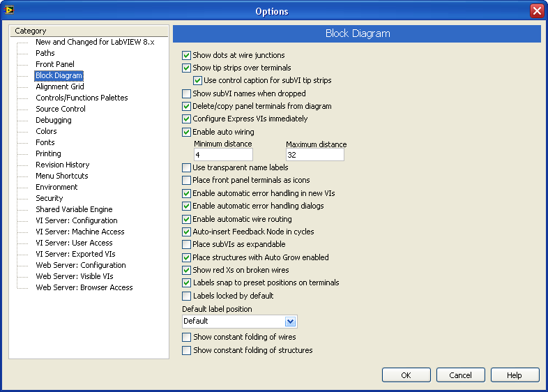Viewport: 548px width, 392px height.
Task: Enable Show subVI names when dropped
Action: pyautogui.click(x=187, y=93)
